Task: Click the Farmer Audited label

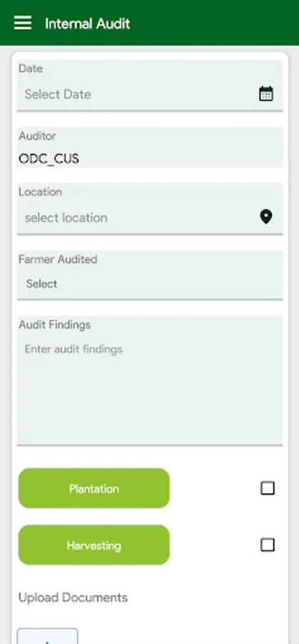Action: (x=58, y=259)
